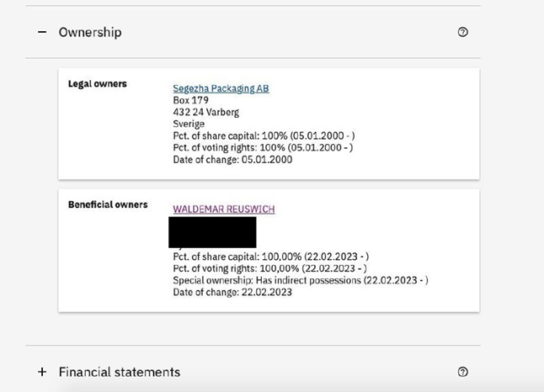Image resolution: width=544 pixels, height=392 pixels.
Task: Click legal owner's share capital 100% line
Action: pos(264,135)
